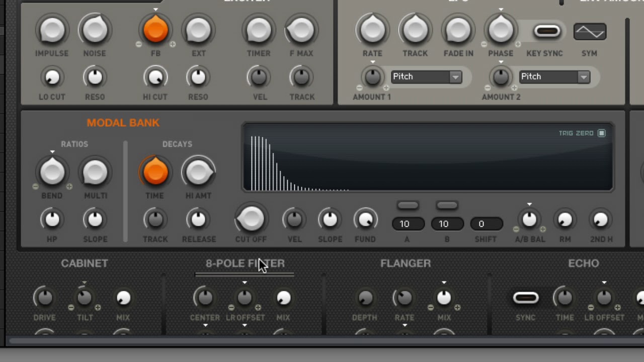Click the minus icon by BEND knob
Viewport: 644px width, 362px height.
(x=35, y=187)
